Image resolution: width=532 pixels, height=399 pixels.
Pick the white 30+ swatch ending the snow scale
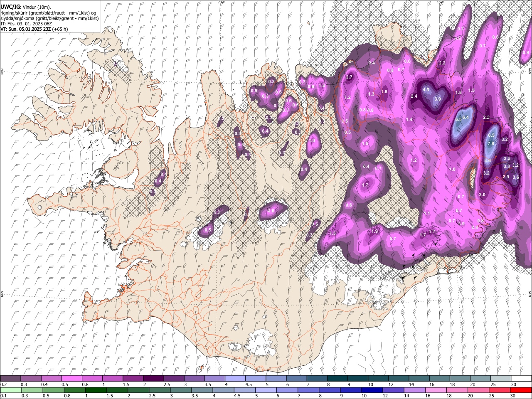tap(521, 379)
